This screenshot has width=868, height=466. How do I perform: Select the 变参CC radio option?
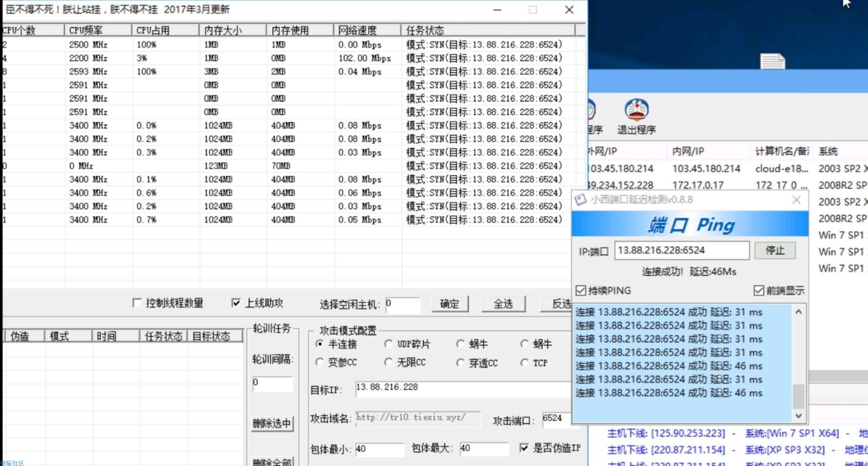coord(319,362)
